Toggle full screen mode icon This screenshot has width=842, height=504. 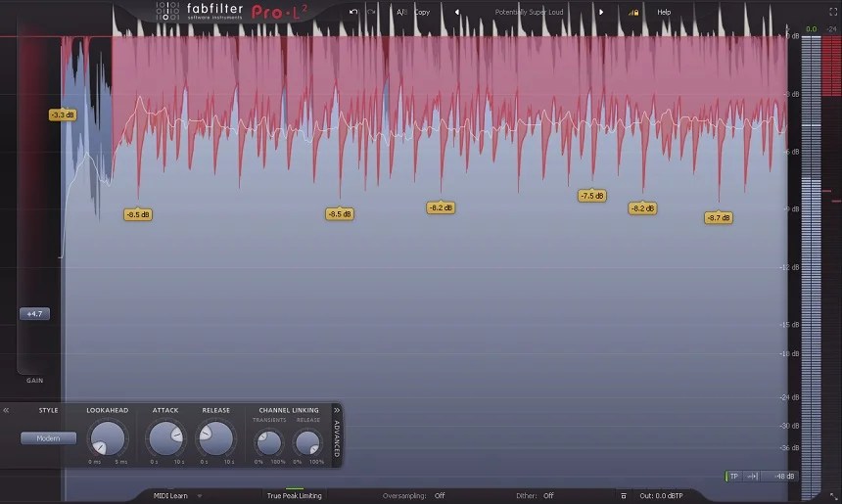pos(833,12)
